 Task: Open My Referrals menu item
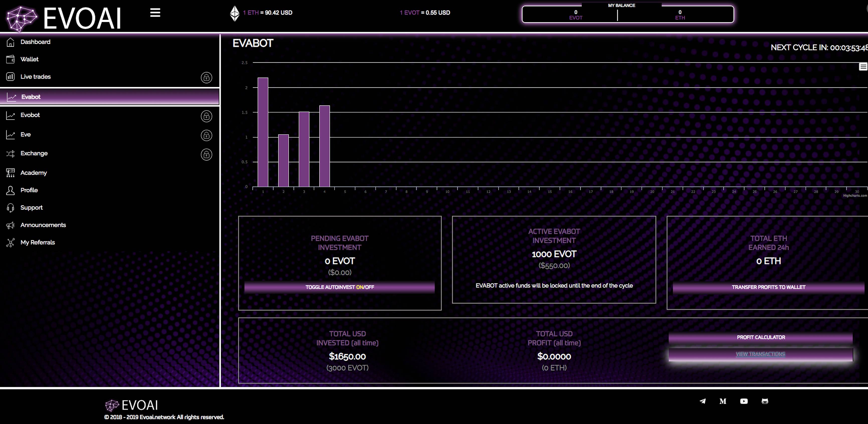pyautogui.click(x=37, y=243)
